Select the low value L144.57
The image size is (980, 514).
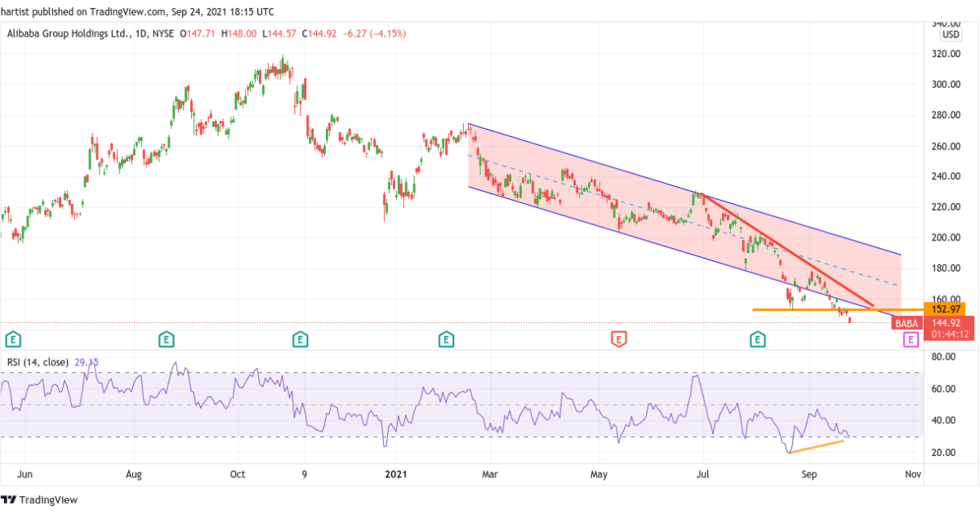pyautogui.click(x=278, y=33)
